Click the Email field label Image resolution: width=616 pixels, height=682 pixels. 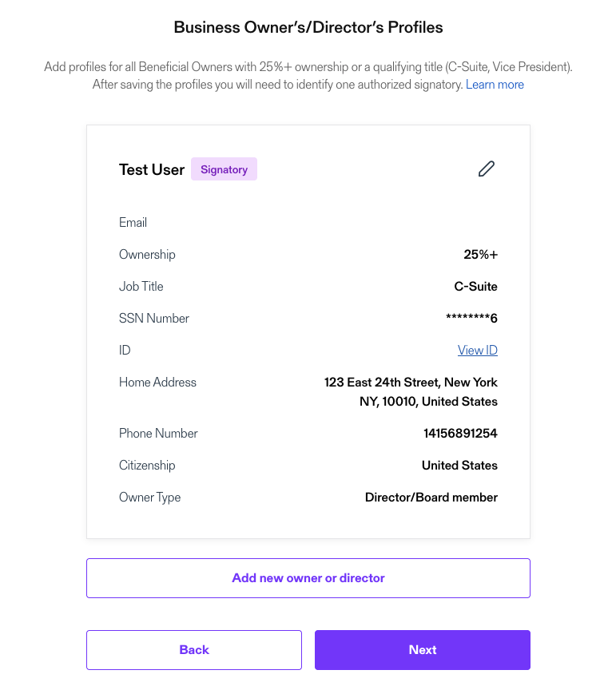point(133,222)
